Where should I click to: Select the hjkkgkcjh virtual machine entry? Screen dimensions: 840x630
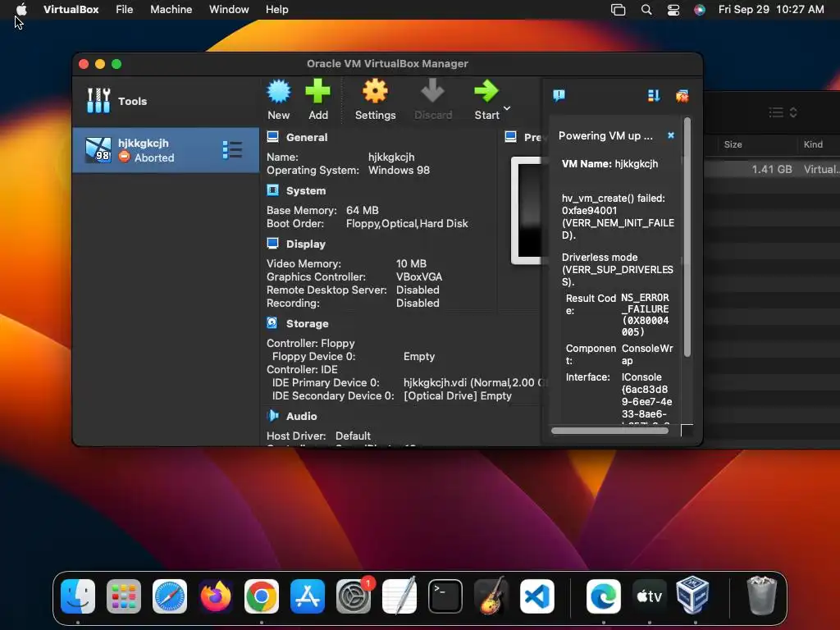pyautogui.click(x=166, y=150)
